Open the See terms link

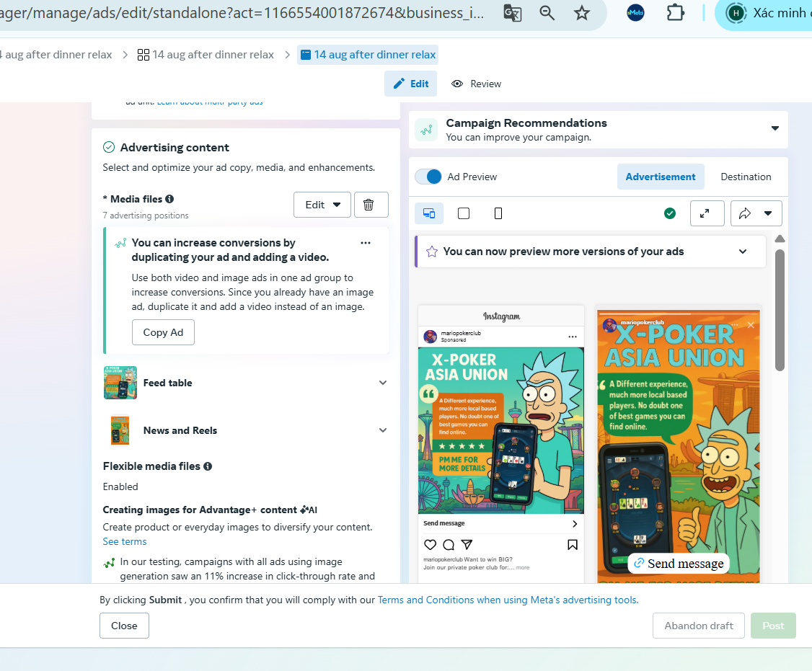click(124, 541)
